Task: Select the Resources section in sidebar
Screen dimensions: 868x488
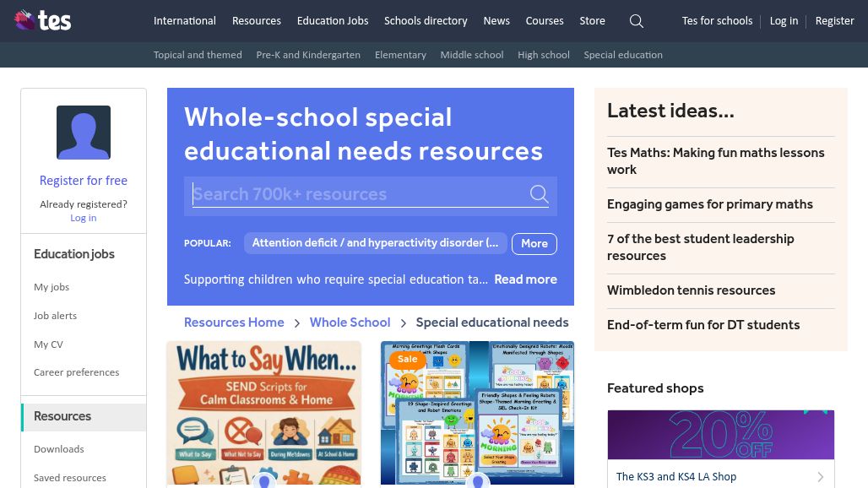Action: pos(84,416)
